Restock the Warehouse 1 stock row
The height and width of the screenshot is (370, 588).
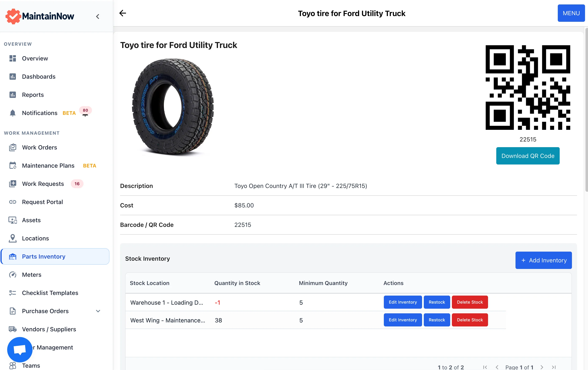point(437,302)
